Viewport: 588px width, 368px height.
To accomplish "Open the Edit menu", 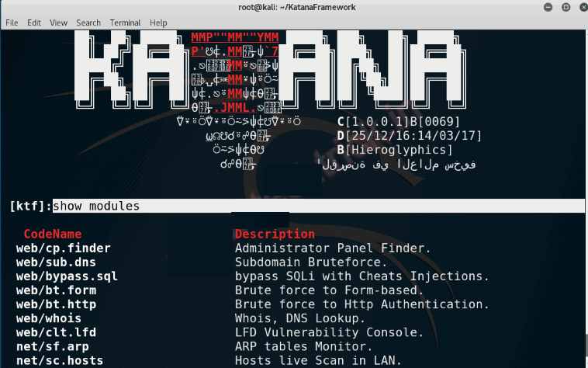I will (x=34, y=23).
